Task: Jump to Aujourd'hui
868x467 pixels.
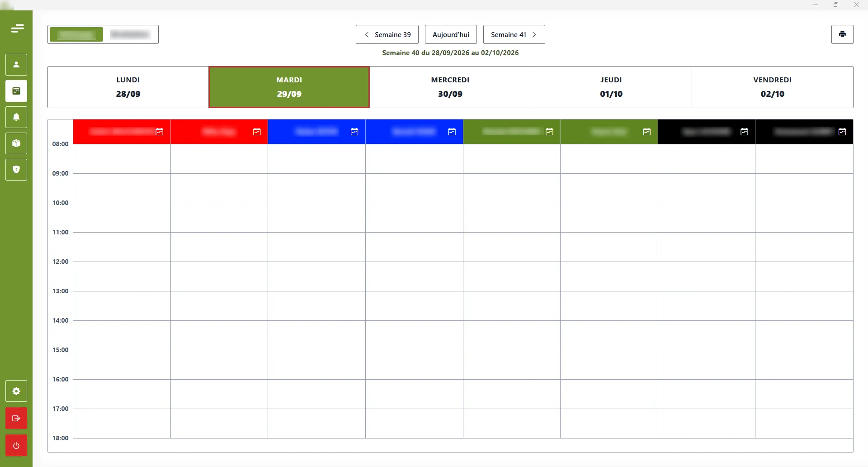Action: [451, 34]
